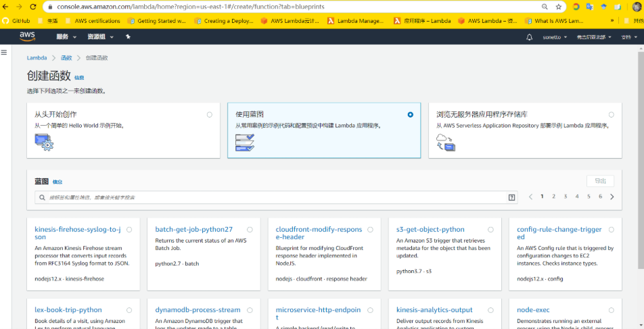This screenshot has width=644, height=329.
Task: Show more bookmarks with overflow chevron
Action: (x=612, y=21)
